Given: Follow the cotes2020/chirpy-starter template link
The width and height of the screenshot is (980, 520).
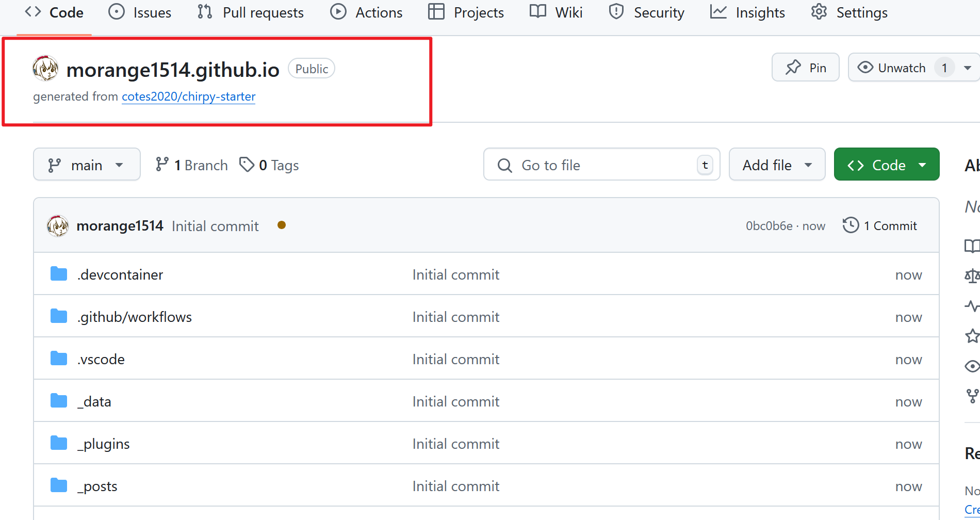Looking at the screenshot, I should pos(188,96).
